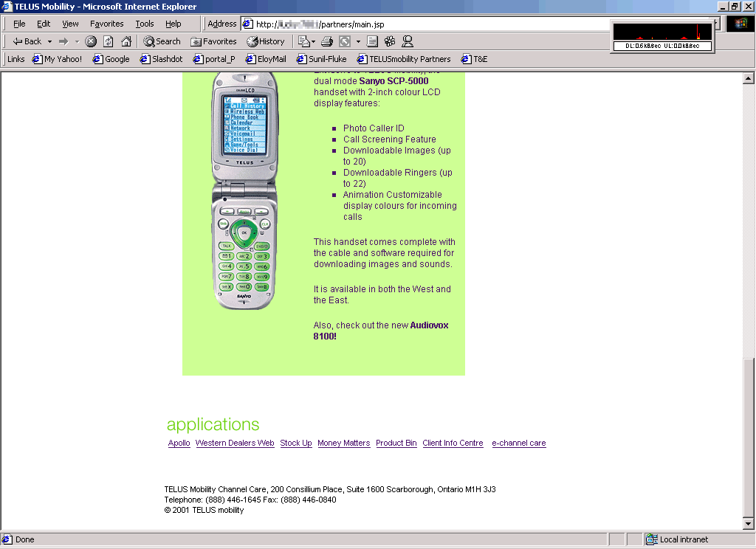Screen dimensions: 756x549
Task: Expand the Back button history dropdown arrow
Action: pos(49,41)
